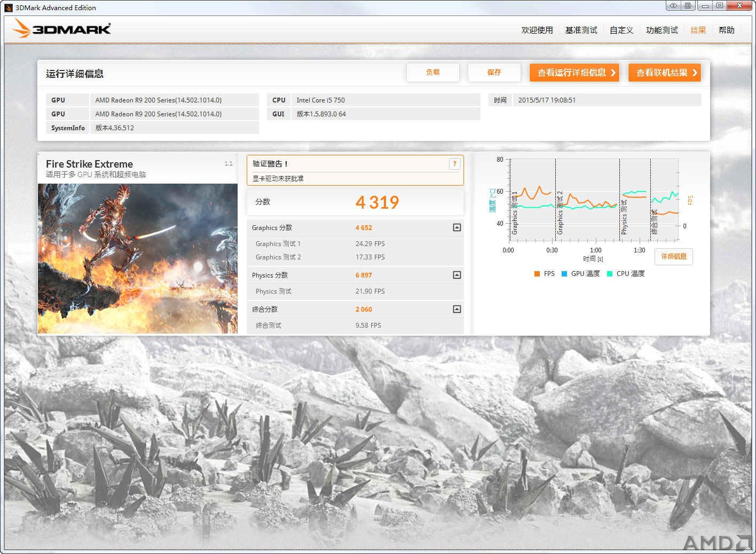Click 综合测试 value 9.58 FPS
The height and width of the screenshot is (554, 756).
pos(368,326)
